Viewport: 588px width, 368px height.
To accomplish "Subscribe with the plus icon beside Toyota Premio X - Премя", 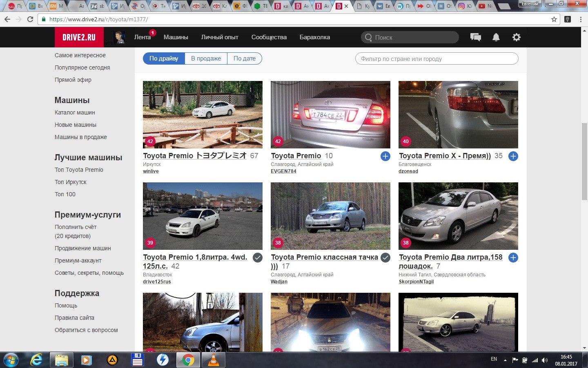I will click(x=513, y=156).
